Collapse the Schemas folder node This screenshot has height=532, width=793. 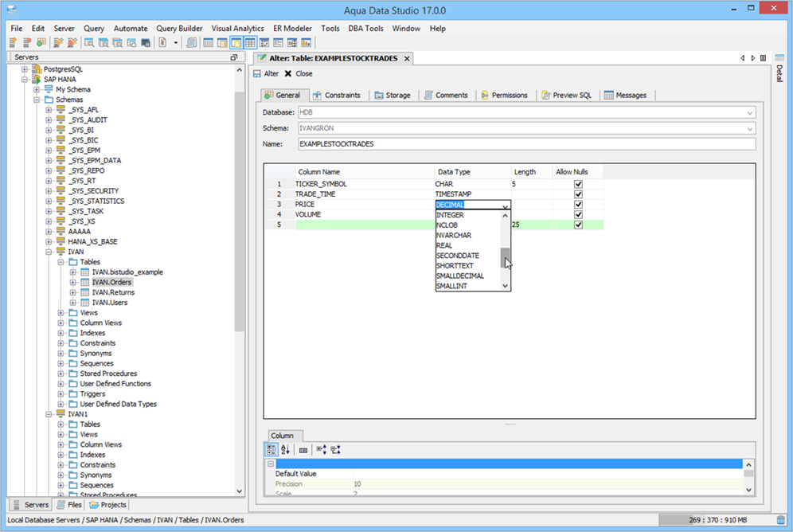[37, 100]
